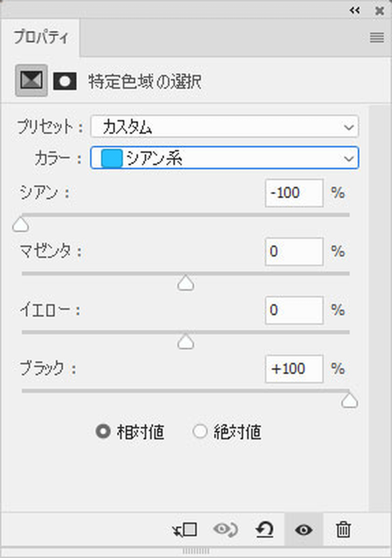The image size is (392, 558).
Task: Click the ブラック slider handle
Action: 349,401
